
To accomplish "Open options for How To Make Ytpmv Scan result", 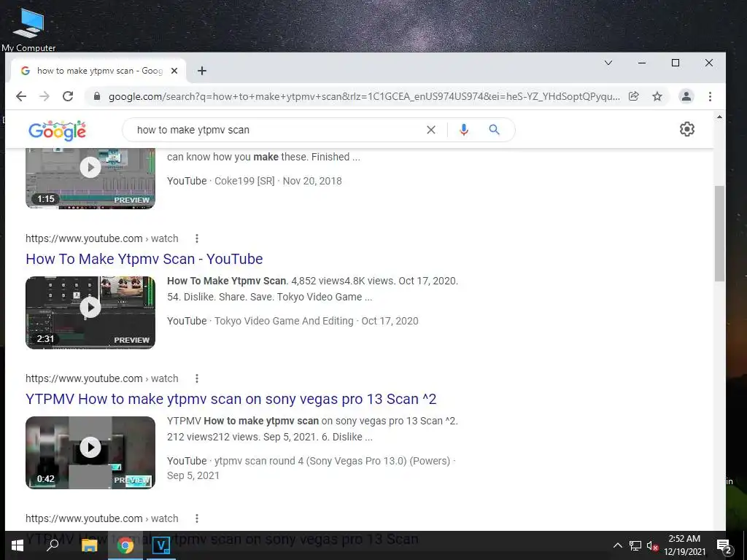I will [x=197, y=238].
